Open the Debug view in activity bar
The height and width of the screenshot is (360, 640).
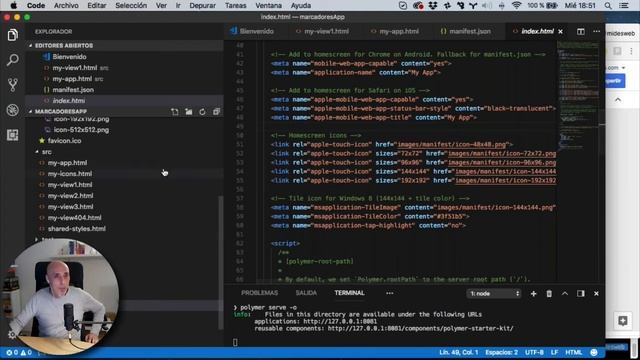click(13, 110)
